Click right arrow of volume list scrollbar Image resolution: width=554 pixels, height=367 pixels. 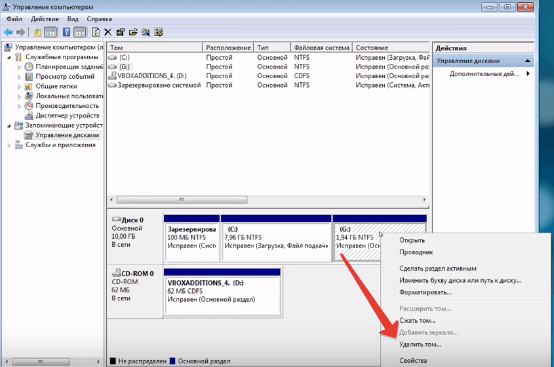[424, 200]
